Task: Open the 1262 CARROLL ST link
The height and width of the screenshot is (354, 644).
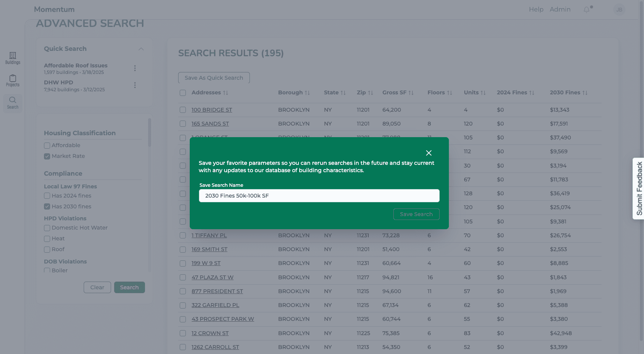Action: point(215,347)
